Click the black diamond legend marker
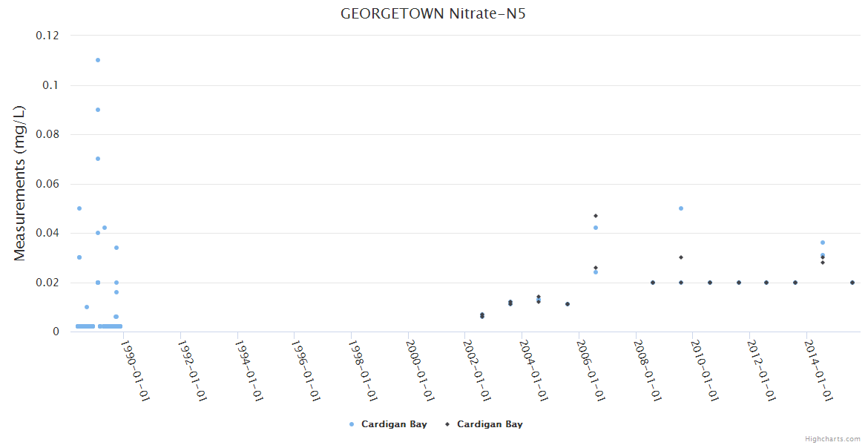868x445 pixels. [x=447, y=424]
